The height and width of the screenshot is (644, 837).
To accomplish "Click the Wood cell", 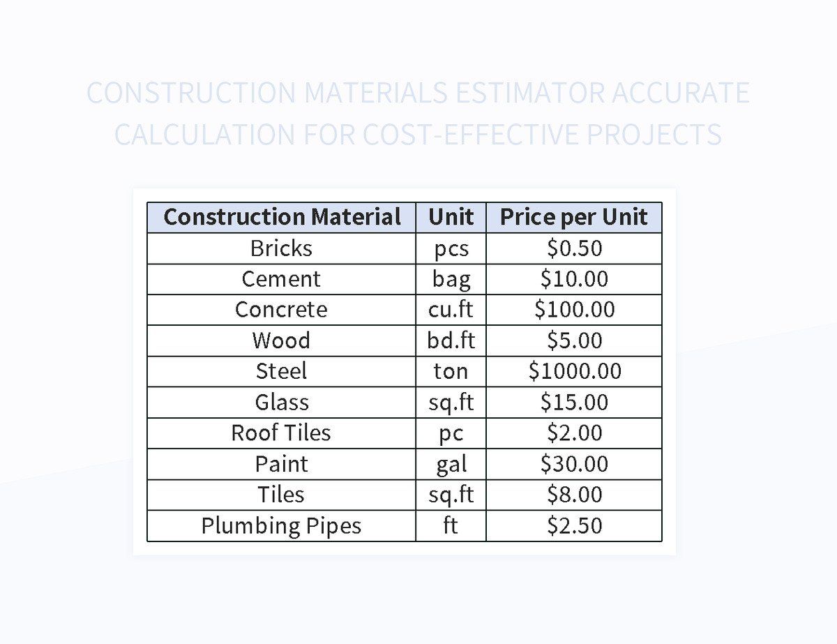I will (x=281, y=340).
